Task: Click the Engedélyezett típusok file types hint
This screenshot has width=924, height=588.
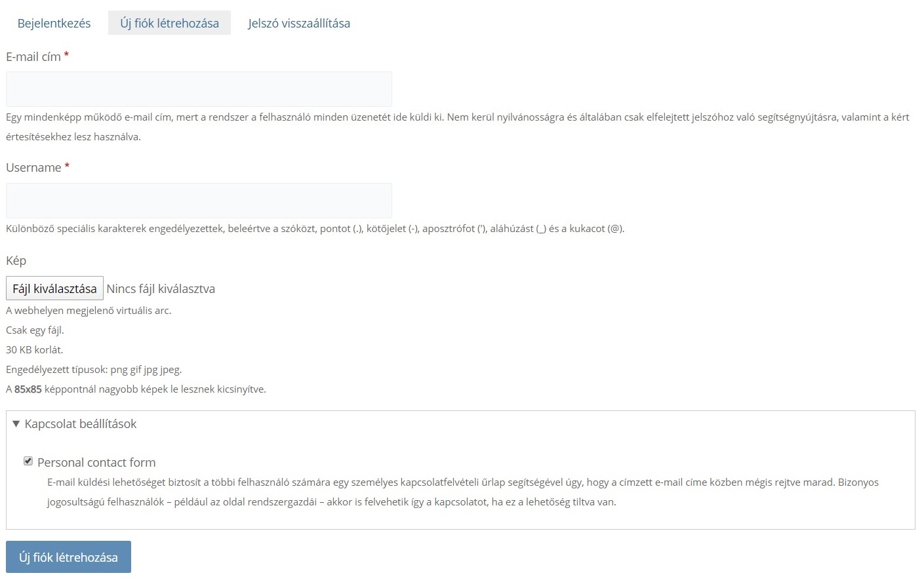Action: pyautogui.click(x=94, y=370)
